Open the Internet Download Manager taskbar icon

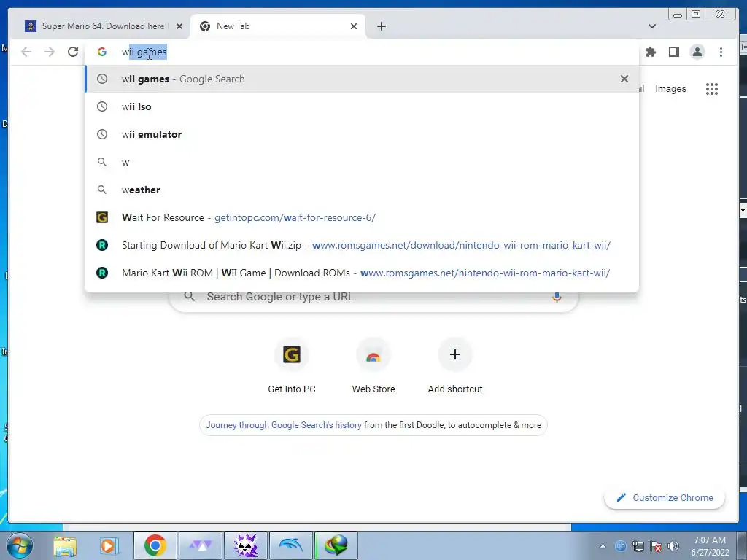pos(336,545)
